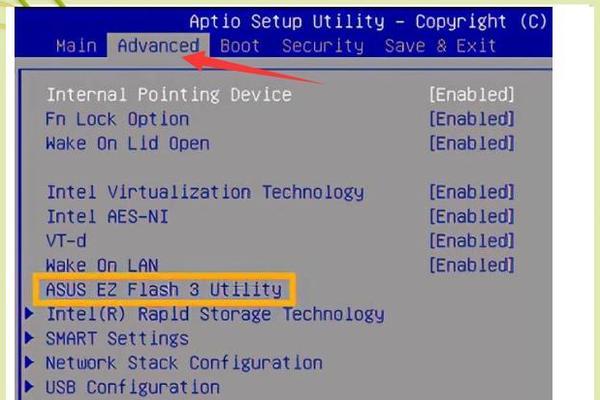The height and width of the screenshot is (400, 600).
Task: Click the red arrow annotation
Action: tap(262, 68)
